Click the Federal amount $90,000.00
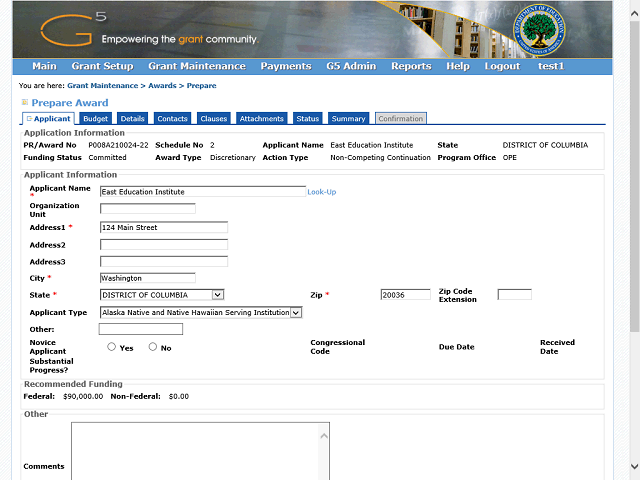Viewport: 640px width, 480px height. [83, 396]
